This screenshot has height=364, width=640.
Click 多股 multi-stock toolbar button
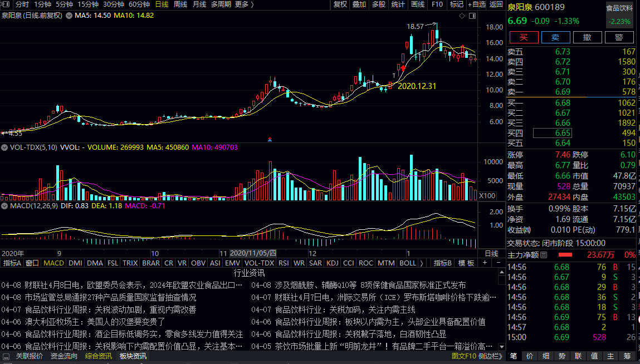(x=379, y=4)
